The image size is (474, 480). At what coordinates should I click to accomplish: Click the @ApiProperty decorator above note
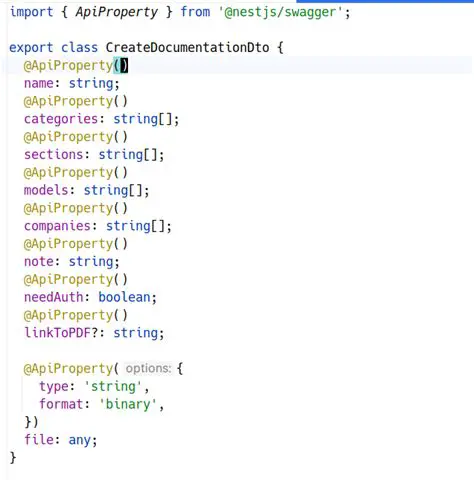[68, 244]
